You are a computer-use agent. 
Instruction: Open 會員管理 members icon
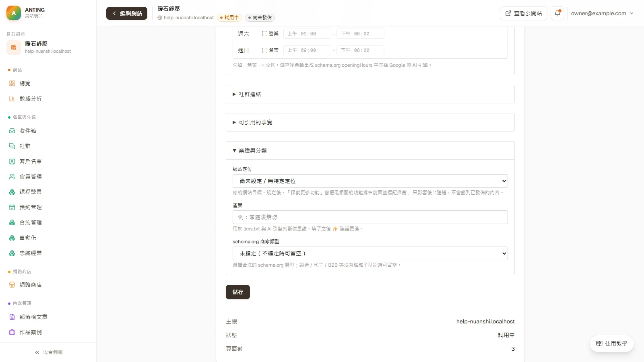click(x=12, y=177)
